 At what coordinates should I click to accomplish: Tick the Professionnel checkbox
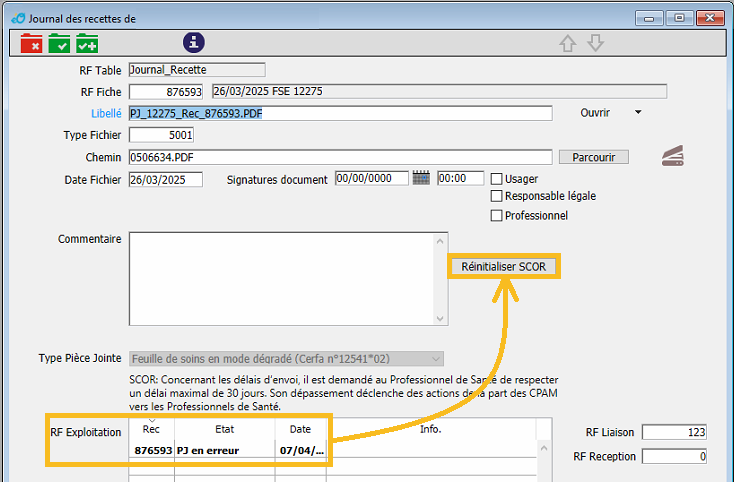pyautogui.click(x=496, y=215)
